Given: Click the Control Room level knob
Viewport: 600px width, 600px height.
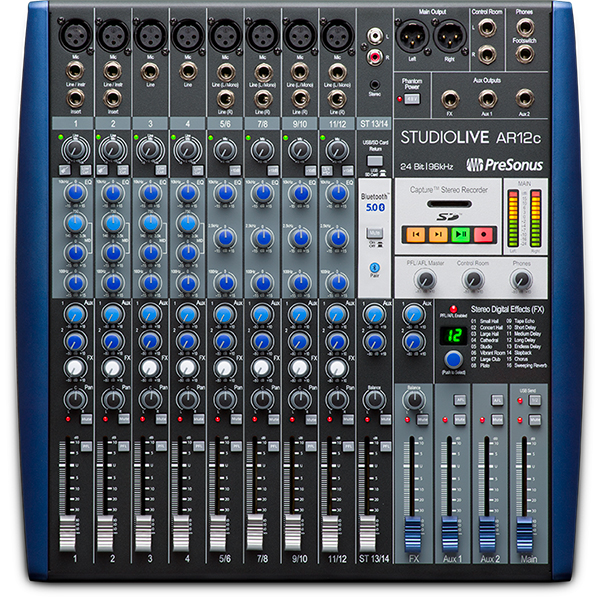Looking at the screenshot, I should (473, 279).
